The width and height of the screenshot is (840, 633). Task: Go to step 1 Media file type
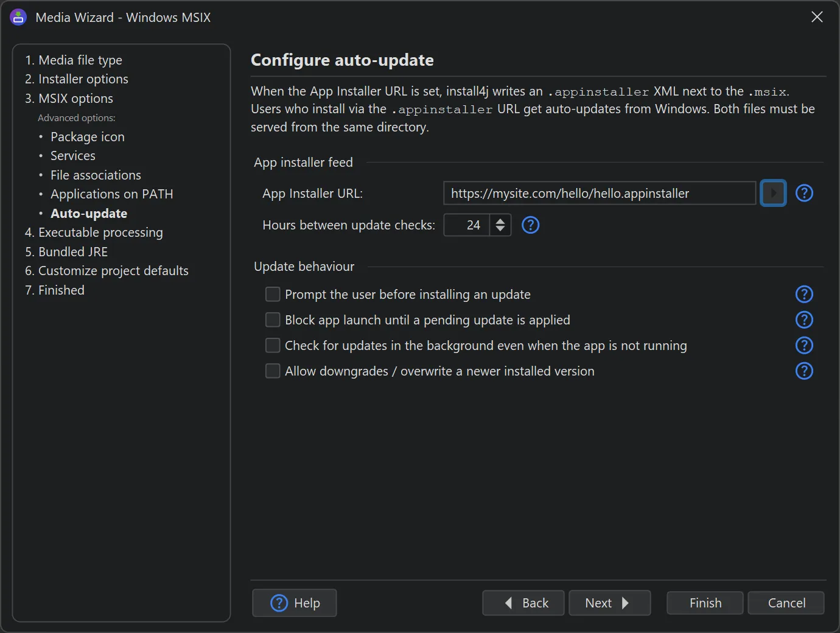point(74,60)
